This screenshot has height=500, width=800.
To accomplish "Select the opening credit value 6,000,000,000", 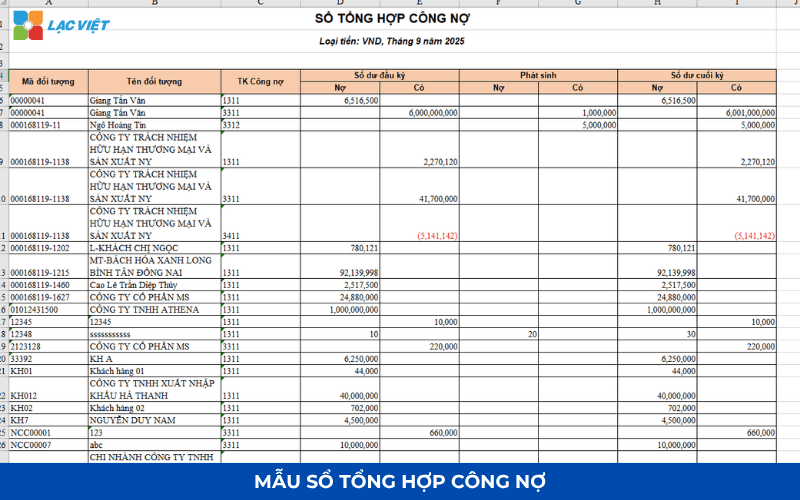I will [419, 113].
